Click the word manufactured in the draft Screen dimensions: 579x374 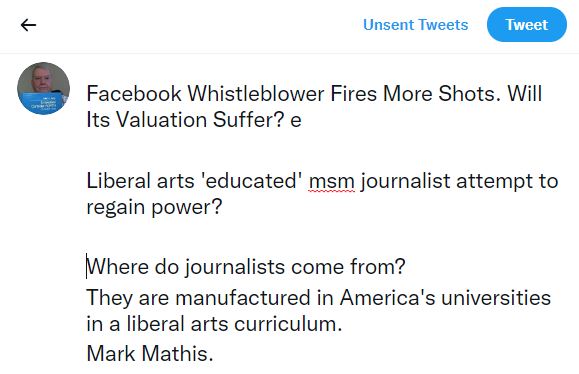click(x=243, y=298)
